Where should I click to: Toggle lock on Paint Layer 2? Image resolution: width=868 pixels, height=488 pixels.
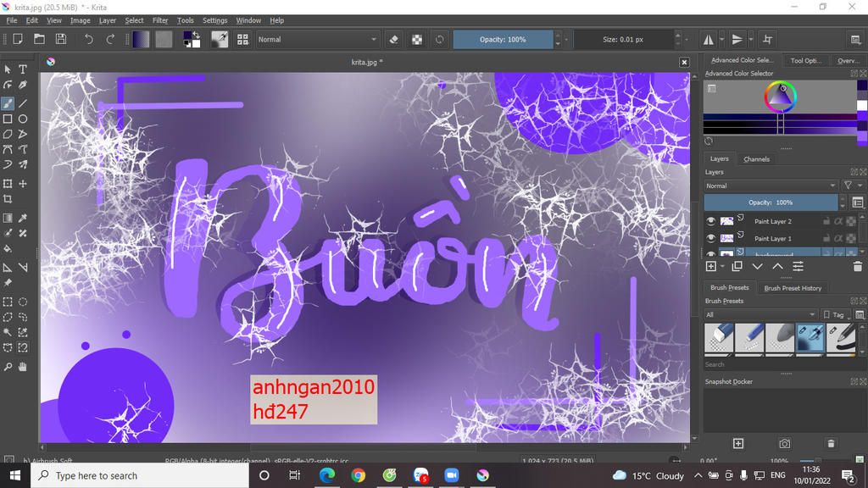[826, 221]
